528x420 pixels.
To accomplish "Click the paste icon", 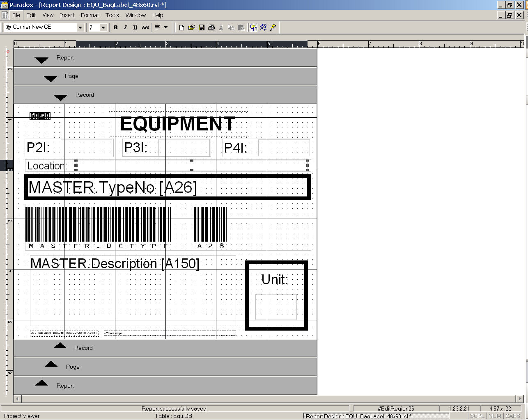I will (241, 27).
